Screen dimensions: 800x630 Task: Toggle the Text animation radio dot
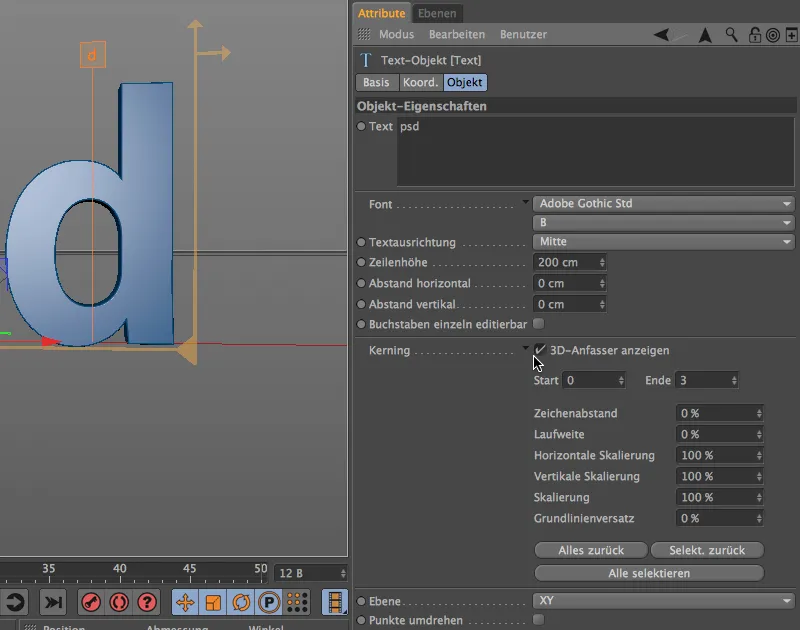coord(361,126)
